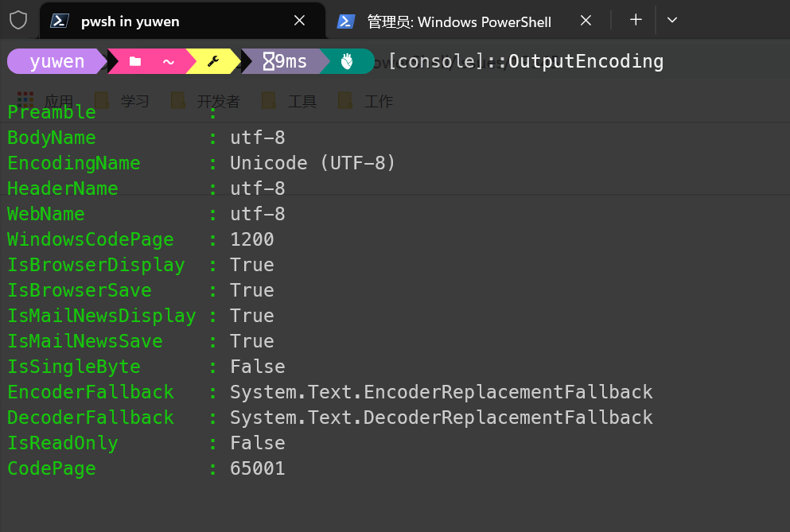The image size is (790, 532).
Task: Open the new tab dropdown chevron
Action: [672, 21]
